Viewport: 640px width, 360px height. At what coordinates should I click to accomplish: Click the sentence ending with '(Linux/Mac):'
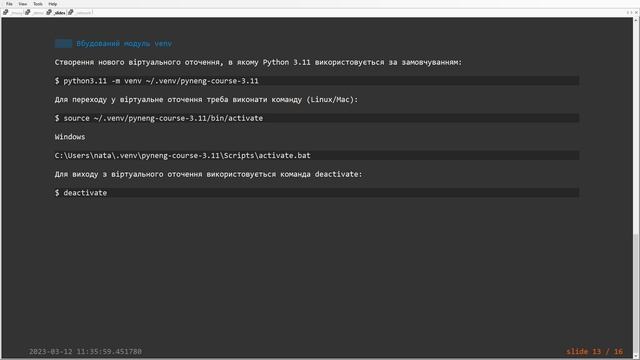click(206, 100)
